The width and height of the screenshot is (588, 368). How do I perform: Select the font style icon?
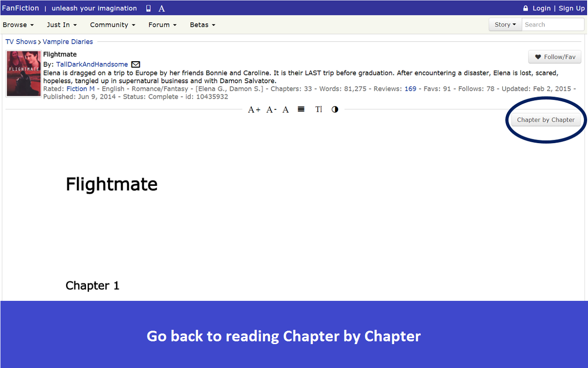click(x=285, y=109)
